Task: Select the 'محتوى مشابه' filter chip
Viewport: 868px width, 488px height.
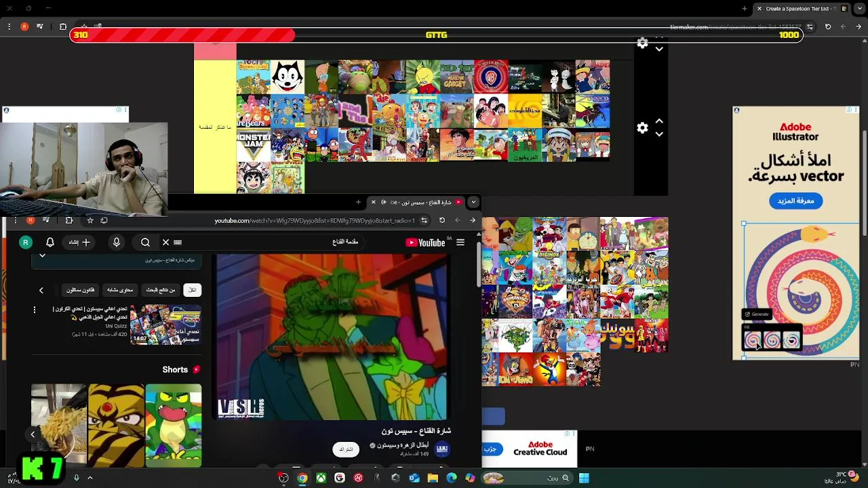Action: 120,290
